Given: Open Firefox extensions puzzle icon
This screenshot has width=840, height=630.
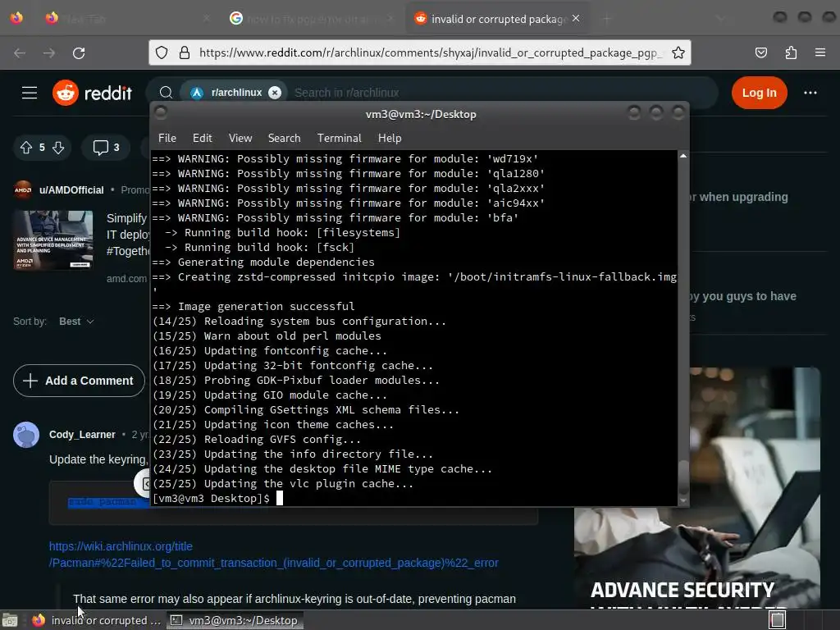Looking at the screenshot, I should click(x=791, y=52).
